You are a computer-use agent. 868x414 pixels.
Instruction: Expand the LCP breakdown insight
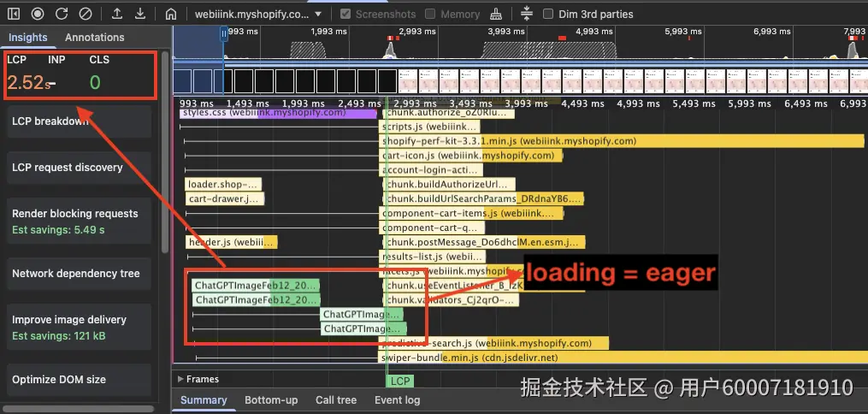(80, 121)
